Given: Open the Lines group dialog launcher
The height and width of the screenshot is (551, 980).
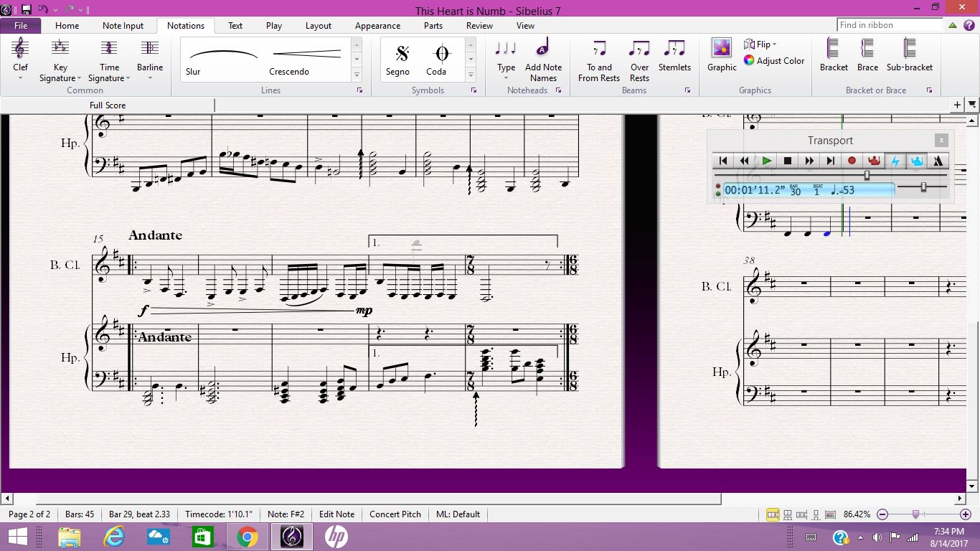Looking at the screenshot, I should [359, 90].
